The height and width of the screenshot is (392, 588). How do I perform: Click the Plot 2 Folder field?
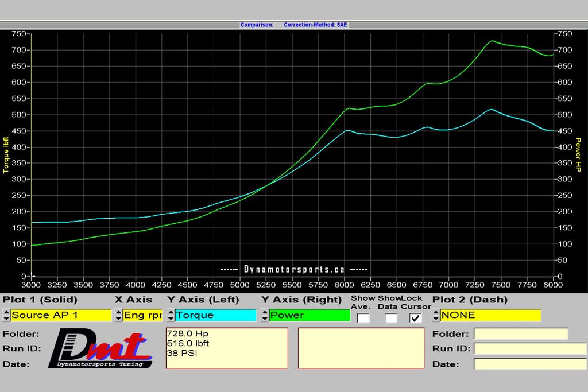coord(520,334)
